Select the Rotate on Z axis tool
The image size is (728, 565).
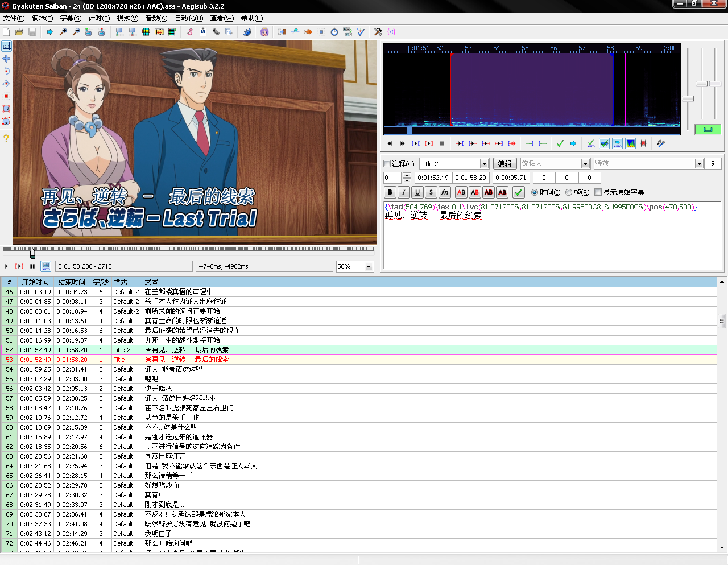[x=6, y=71]
